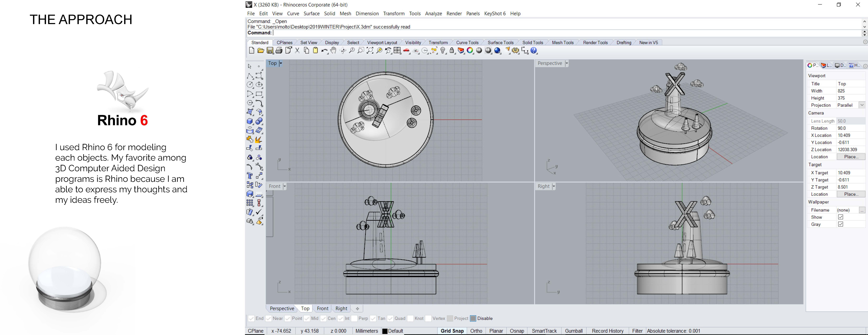This screenshot has width=868, height=335.
Task: Switch to the Curve Tools tab
Action: pos(467,42)
